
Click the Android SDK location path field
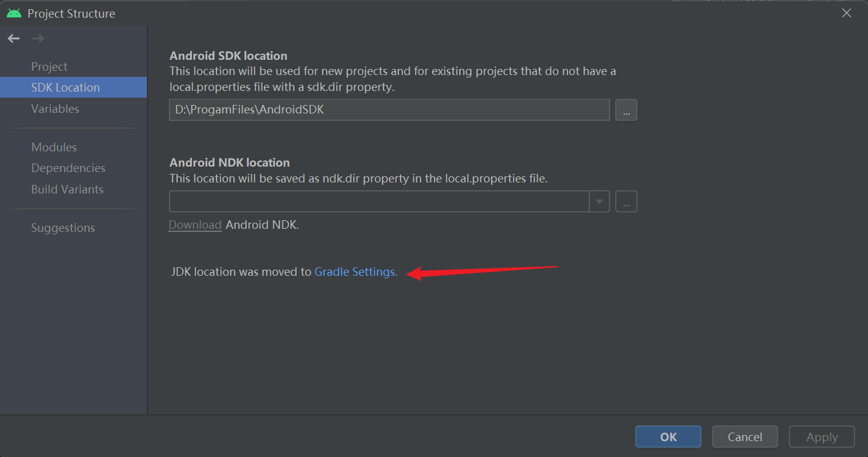(x=389, y=110)
